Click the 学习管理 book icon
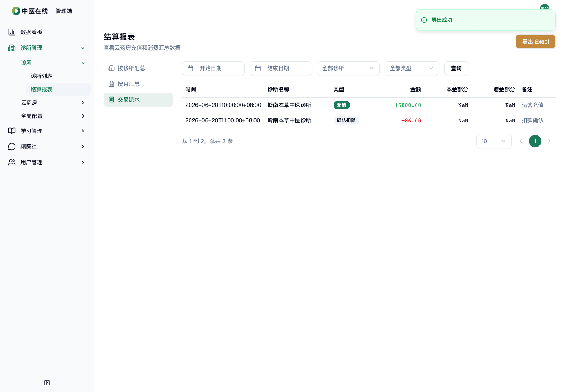The height and width of the screenshot is (392, 565). click(x=12, y=131)
